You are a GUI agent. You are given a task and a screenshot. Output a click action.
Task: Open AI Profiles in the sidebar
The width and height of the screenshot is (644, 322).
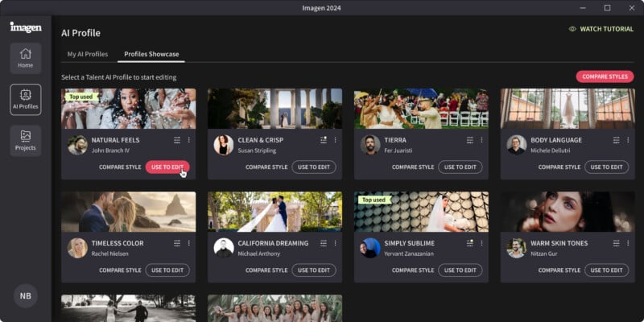click(26, 100)
